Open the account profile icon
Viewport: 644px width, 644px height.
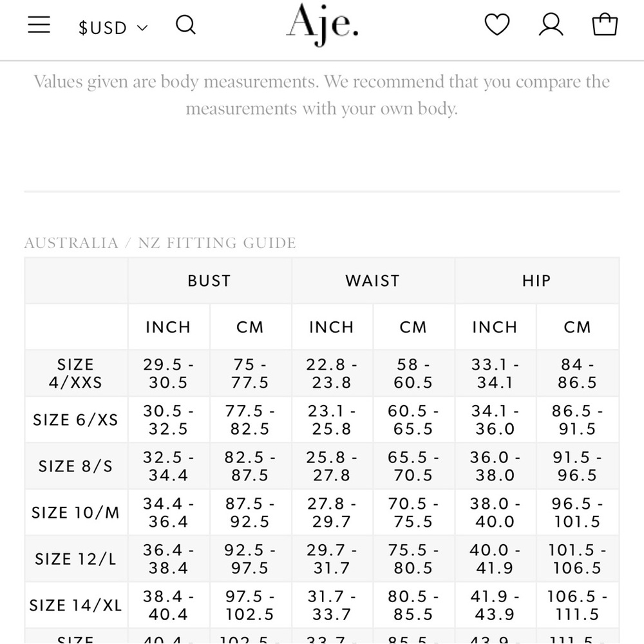tap(551, 24)
